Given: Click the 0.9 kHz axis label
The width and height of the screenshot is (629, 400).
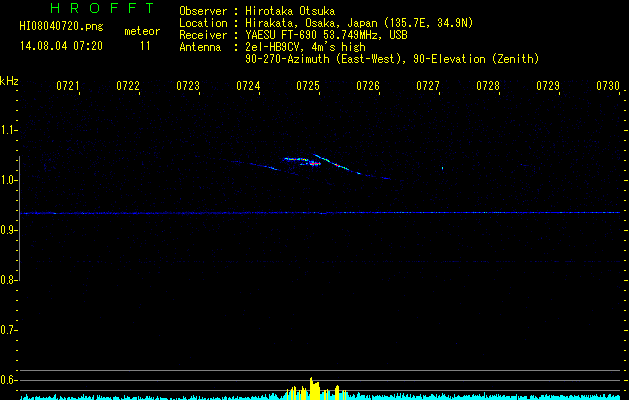Looking at the screenshot, I should [x=8, y=230].
